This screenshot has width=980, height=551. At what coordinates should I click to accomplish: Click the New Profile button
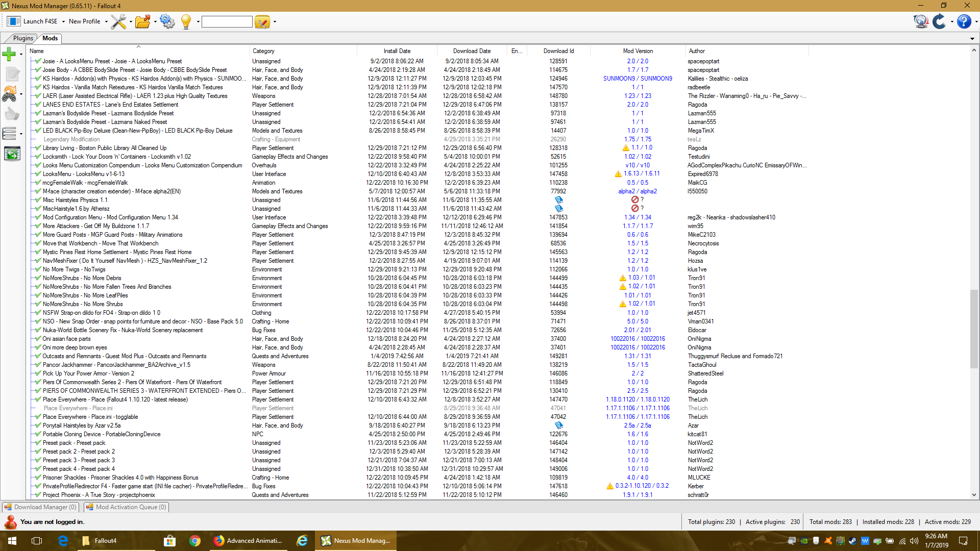click(84, 21)
